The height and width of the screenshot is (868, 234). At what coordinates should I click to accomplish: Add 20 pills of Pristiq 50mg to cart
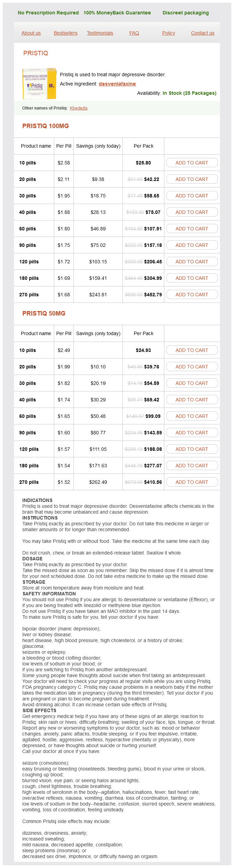pyautogui.click(x=192, y=367)
